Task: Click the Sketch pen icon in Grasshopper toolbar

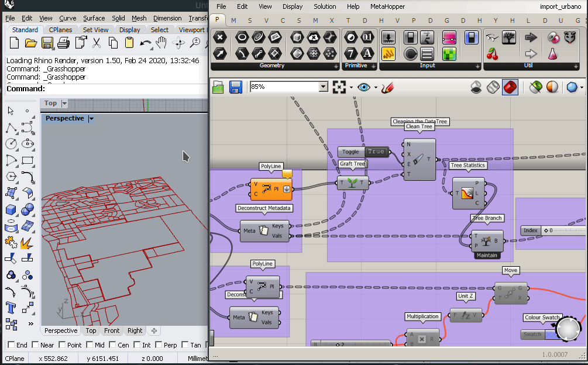Action: 387,88
